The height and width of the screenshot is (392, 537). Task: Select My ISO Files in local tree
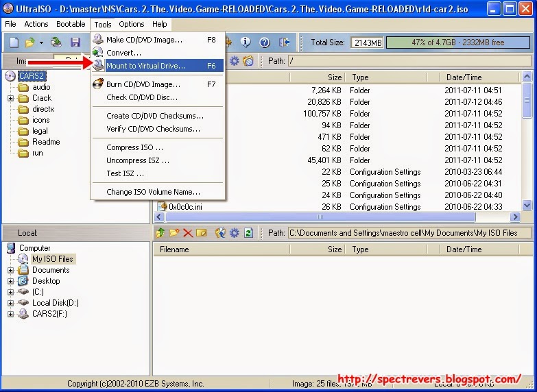[52, 259]
